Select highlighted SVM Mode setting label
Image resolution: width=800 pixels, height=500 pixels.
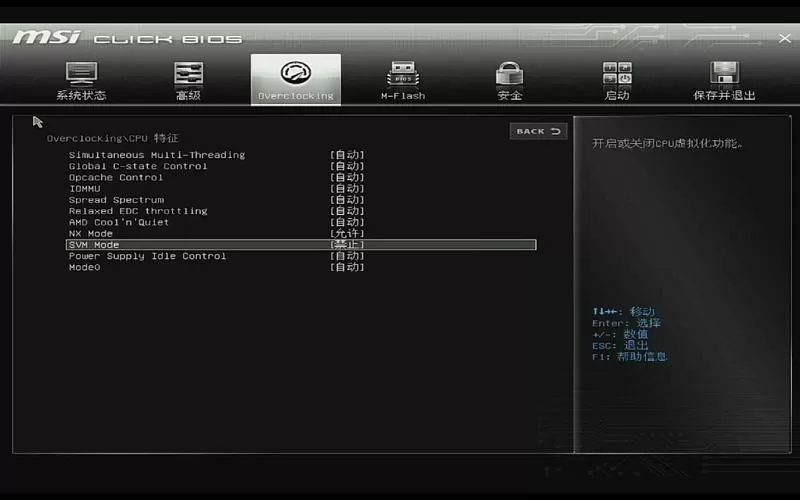(94, 244)
